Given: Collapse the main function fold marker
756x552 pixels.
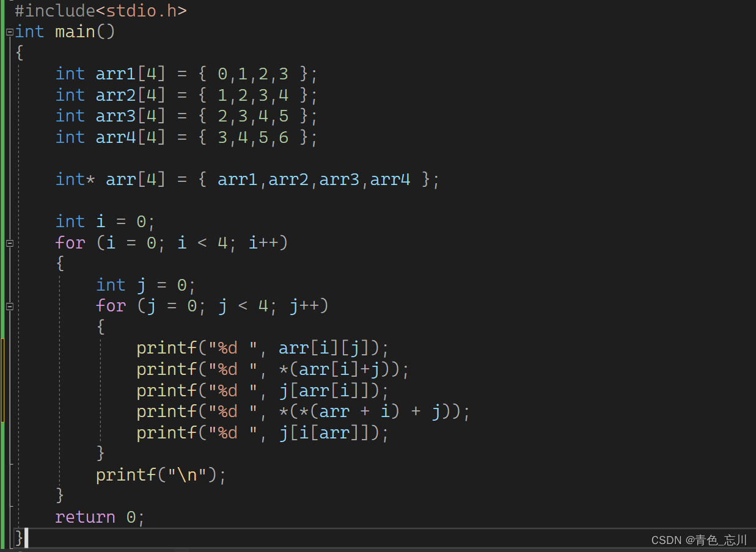Looking at the screenshot, I should 9,32.
